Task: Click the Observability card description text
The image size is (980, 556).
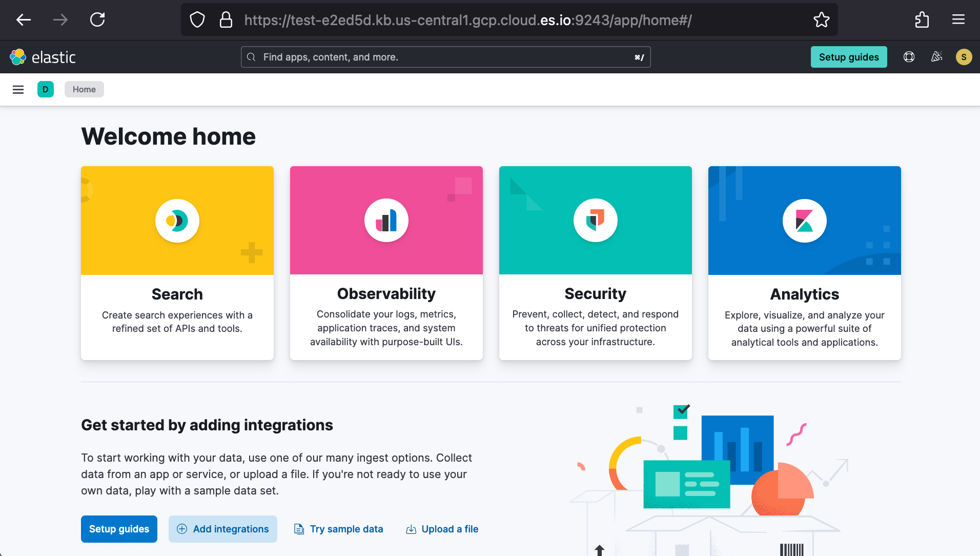Action: (x=386, y=328)
